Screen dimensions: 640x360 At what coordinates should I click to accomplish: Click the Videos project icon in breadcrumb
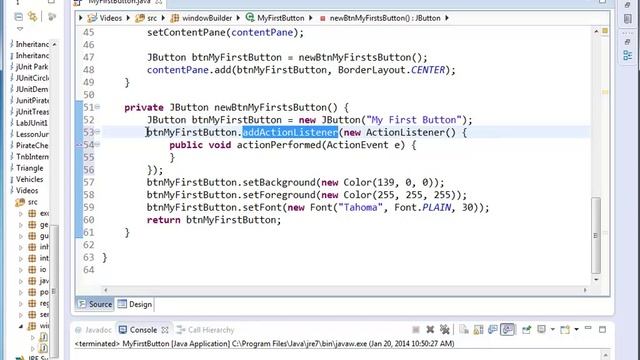(92, 18)
